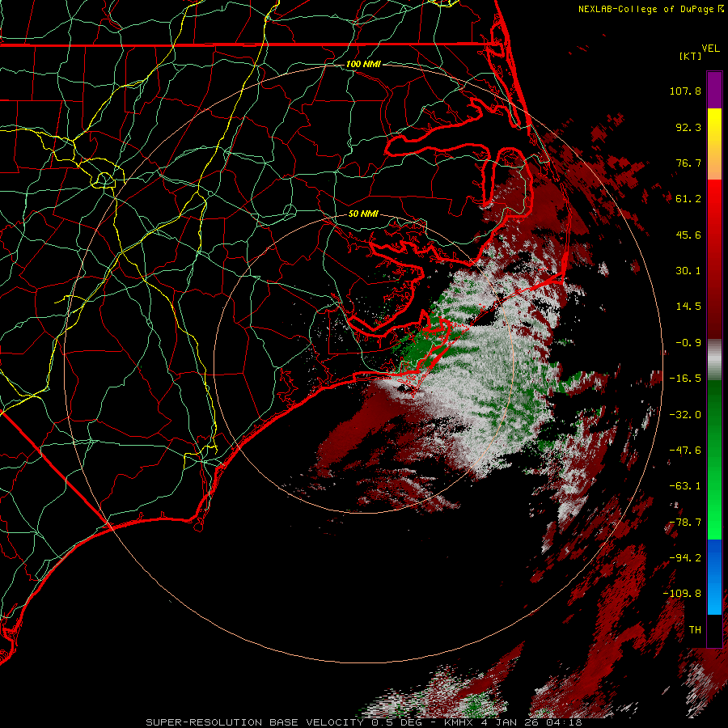Select the -109.8 velocity value

pyautogui.click(x=682, y=594)
